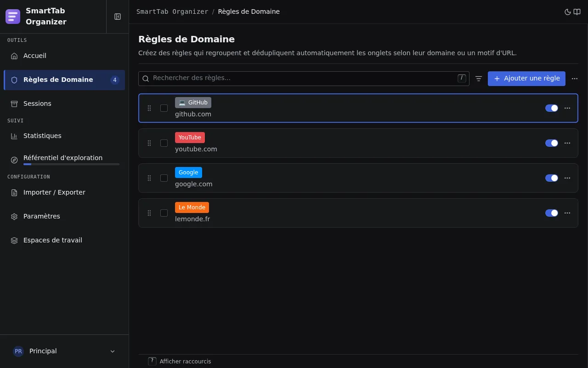Viewport: 588px width, 368px height.
Task: Open Référentiel d'exploration item
Action: (x=64, y=160)
